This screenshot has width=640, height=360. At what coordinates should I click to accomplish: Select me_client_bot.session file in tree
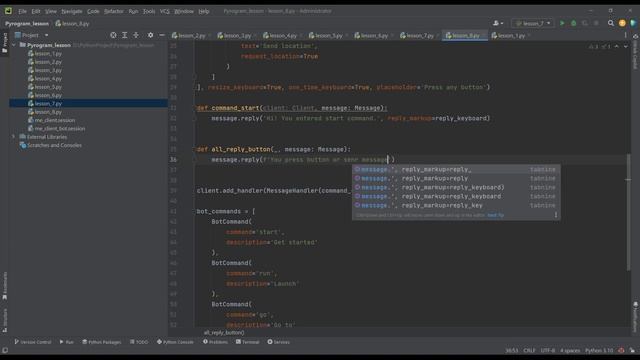[60, 129]
